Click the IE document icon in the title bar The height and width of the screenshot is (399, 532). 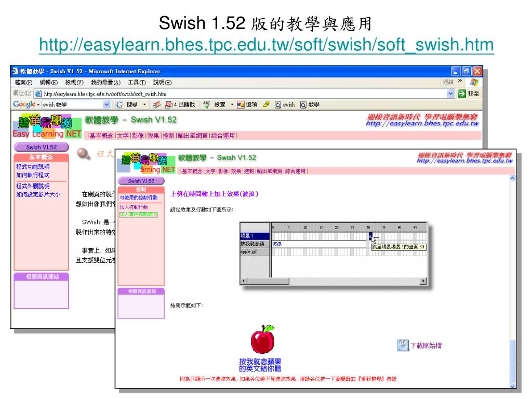click(x=15, y=71)
